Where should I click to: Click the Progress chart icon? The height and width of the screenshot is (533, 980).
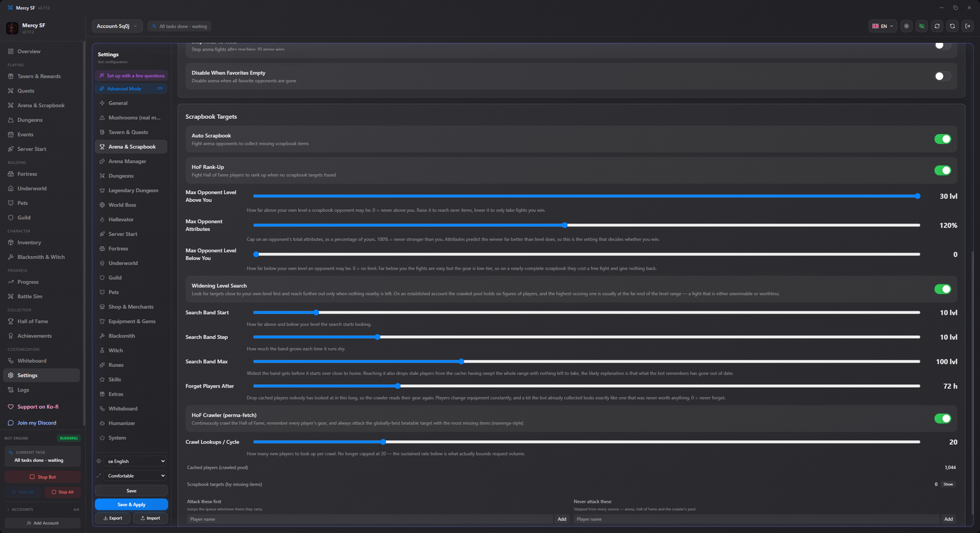[11, 282]
